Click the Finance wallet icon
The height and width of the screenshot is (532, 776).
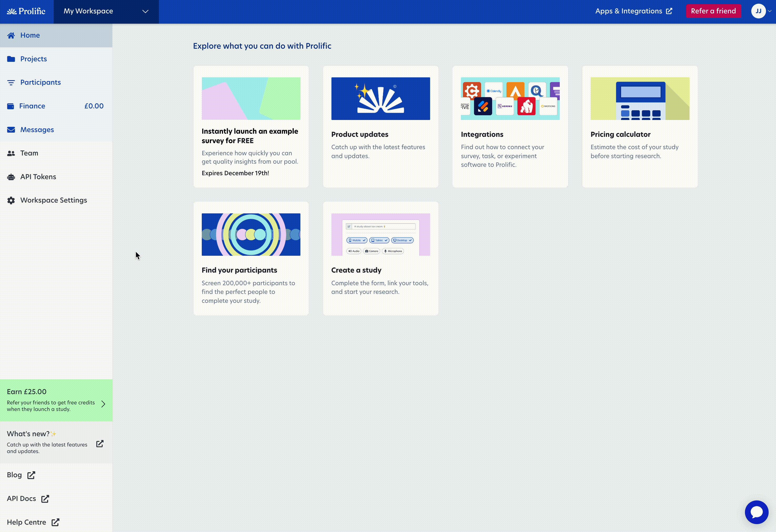(11, 106)
